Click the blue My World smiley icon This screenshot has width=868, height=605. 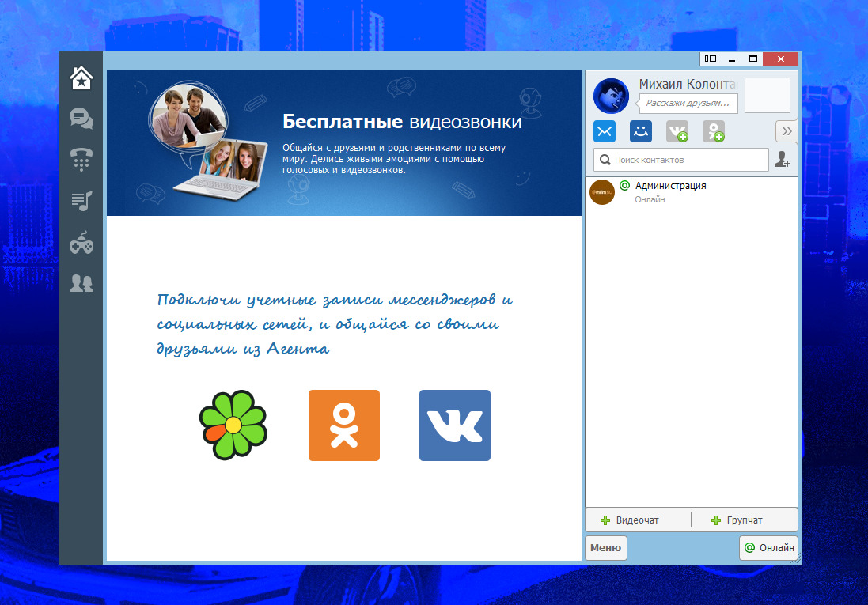coord(640,132)
